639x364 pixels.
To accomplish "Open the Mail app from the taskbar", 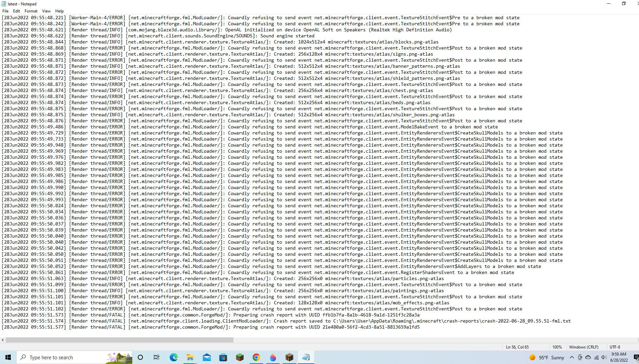I will click(x=207, y=357).
